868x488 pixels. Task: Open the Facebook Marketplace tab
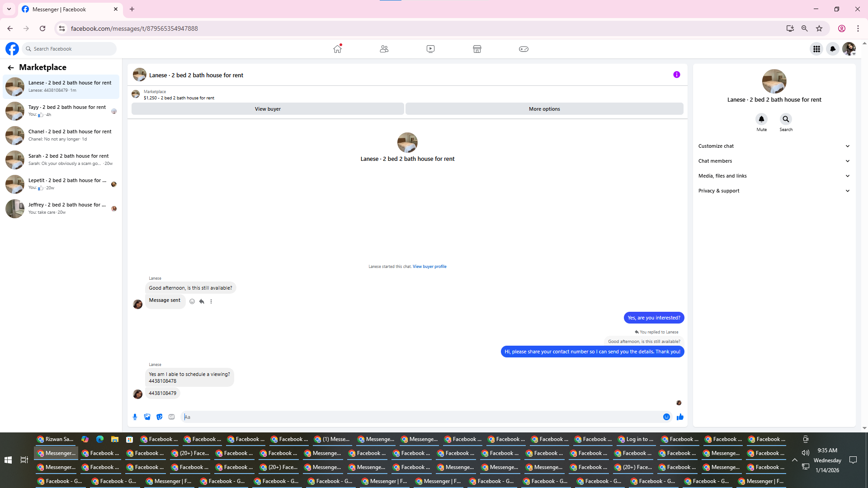[x=477, y=49]
